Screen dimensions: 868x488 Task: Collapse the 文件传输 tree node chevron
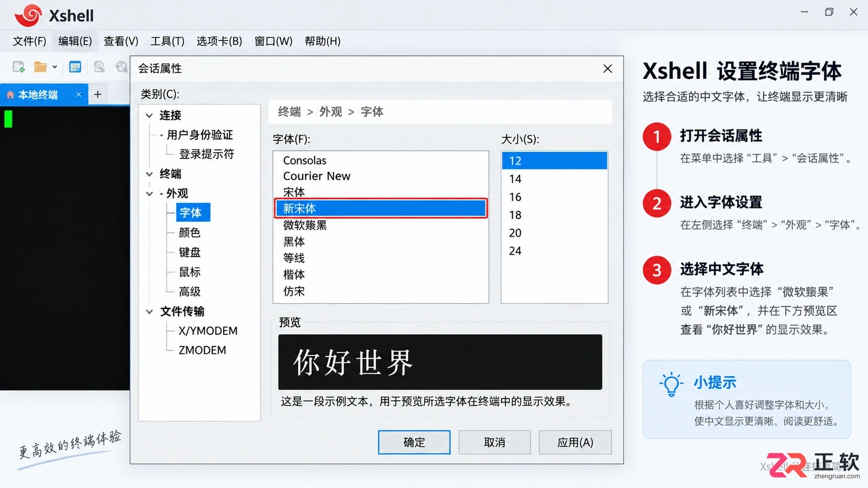pos(149,311)
